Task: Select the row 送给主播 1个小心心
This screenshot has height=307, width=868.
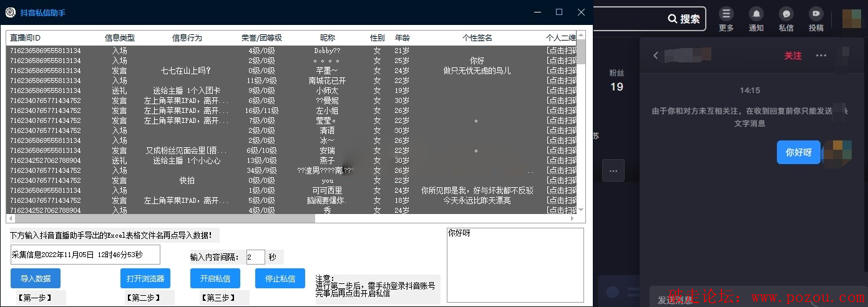Action: pyautogui.click(x=291, y=160)
